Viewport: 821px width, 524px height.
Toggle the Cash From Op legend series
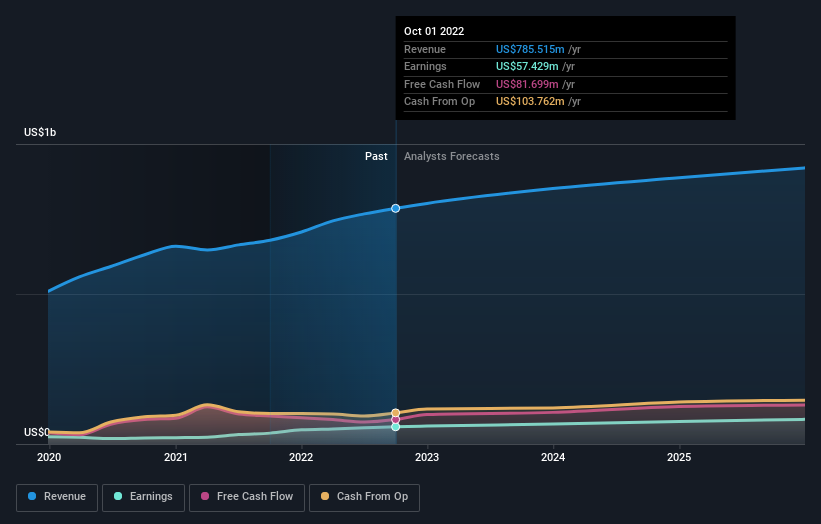[x=364, y=497]
